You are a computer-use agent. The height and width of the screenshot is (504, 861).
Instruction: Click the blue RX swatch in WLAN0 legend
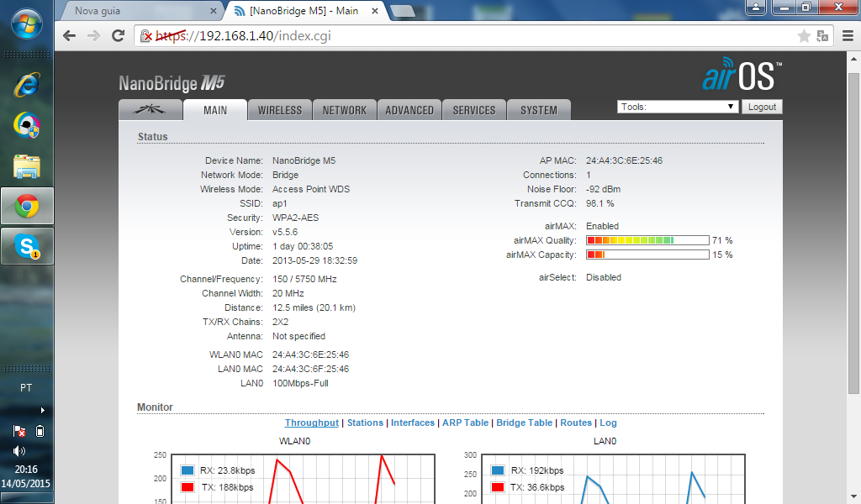[x=188, y=470]
